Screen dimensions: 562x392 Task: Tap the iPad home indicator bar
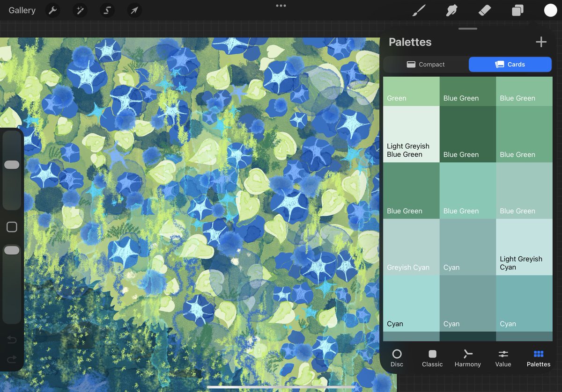(x=281, y=387)
